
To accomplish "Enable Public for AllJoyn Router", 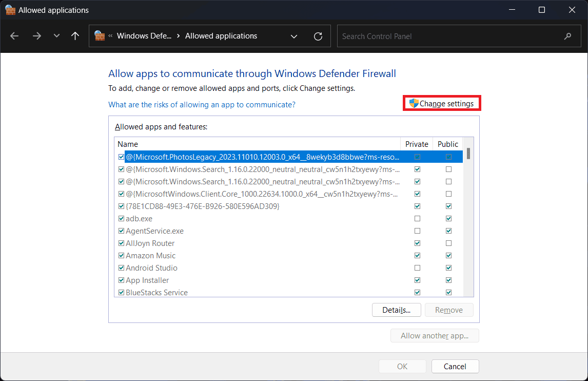I will click(448, 243).
